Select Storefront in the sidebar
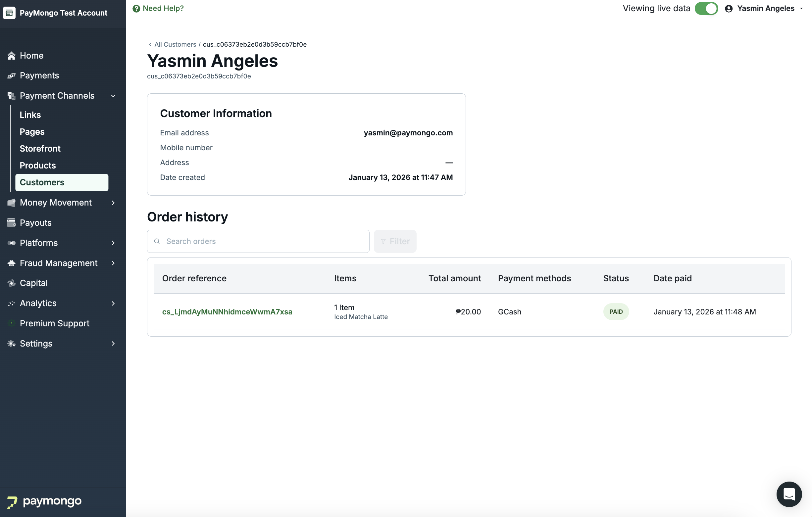Screen dimensions: 812x517 (x=40, y=149)
